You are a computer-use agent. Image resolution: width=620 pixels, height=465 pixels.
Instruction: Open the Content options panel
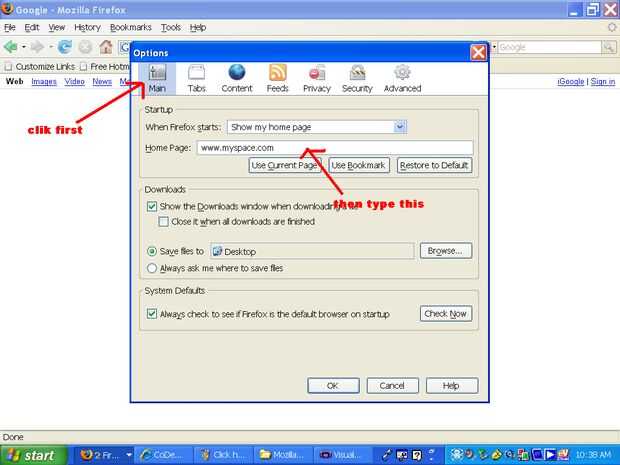coord(236,79)
